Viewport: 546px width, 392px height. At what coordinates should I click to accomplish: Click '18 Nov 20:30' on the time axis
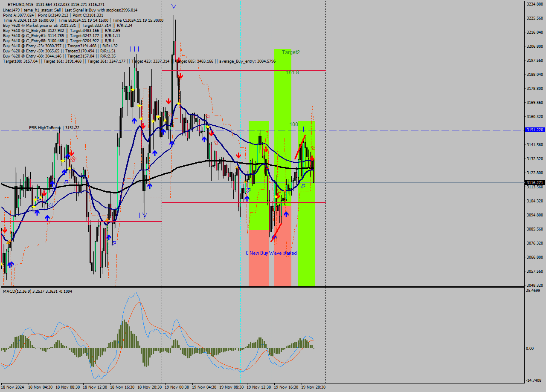tap(150, 387)
